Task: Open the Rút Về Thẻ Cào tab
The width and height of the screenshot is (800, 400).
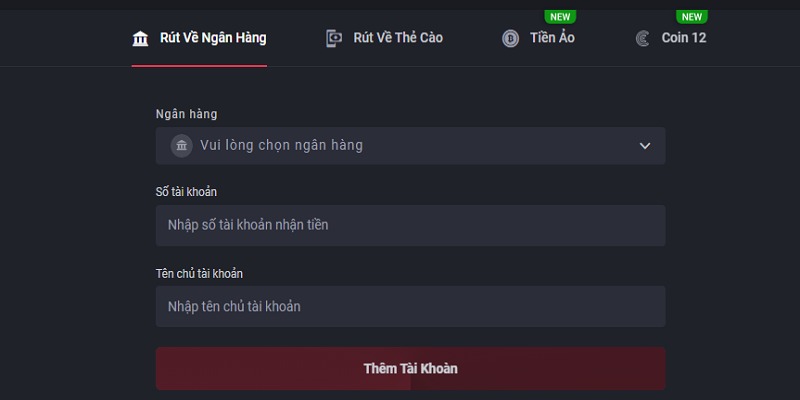Action: point(397,38)
